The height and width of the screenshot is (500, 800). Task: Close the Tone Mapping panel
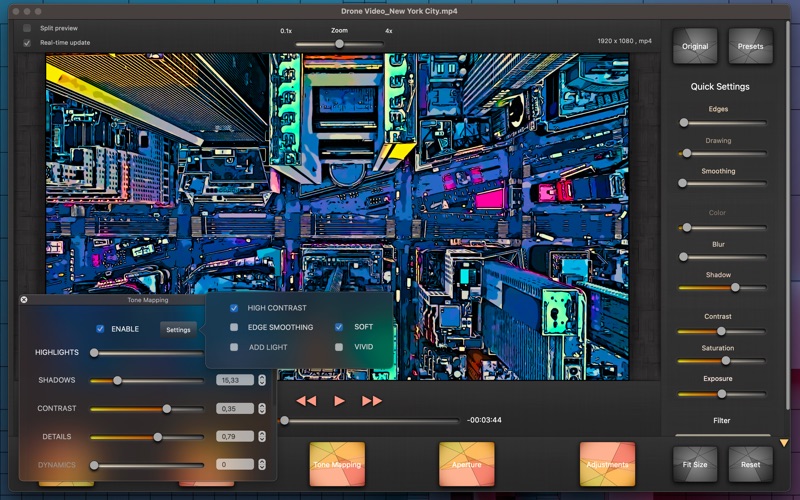[24, 300]
